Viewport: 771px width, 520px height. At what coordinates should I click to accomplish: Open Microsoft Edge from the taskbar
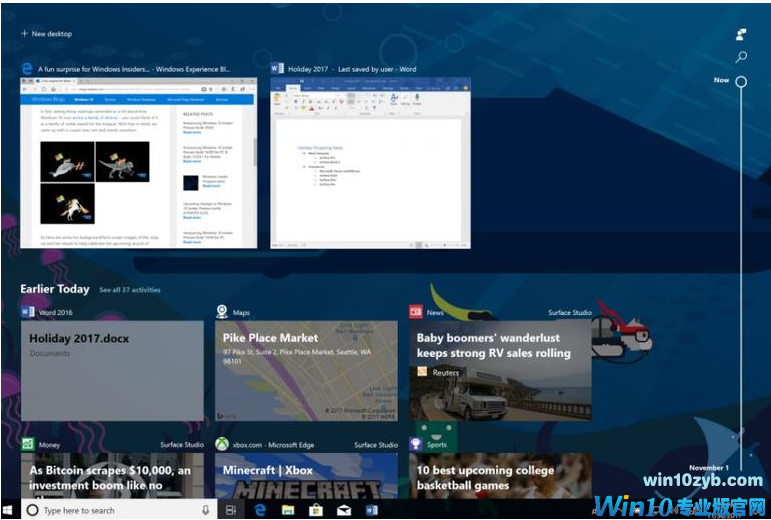260,510
